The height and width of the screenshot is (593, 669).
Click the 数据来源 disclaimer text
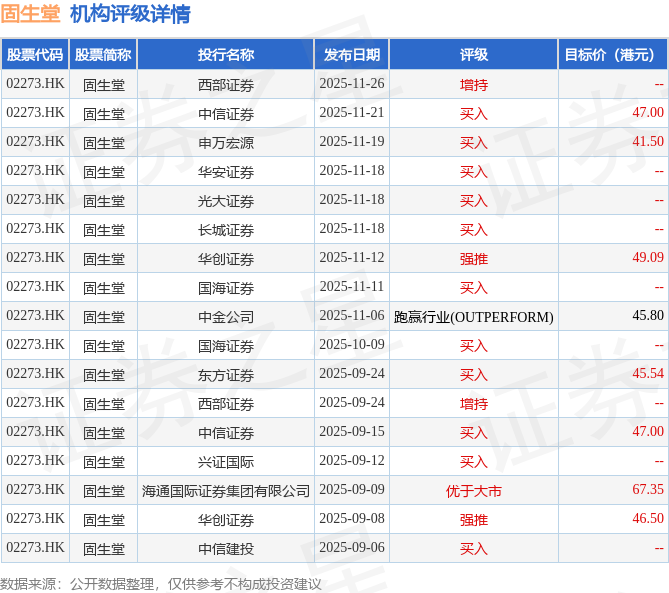pyautogui.click(x=160, y=584)
